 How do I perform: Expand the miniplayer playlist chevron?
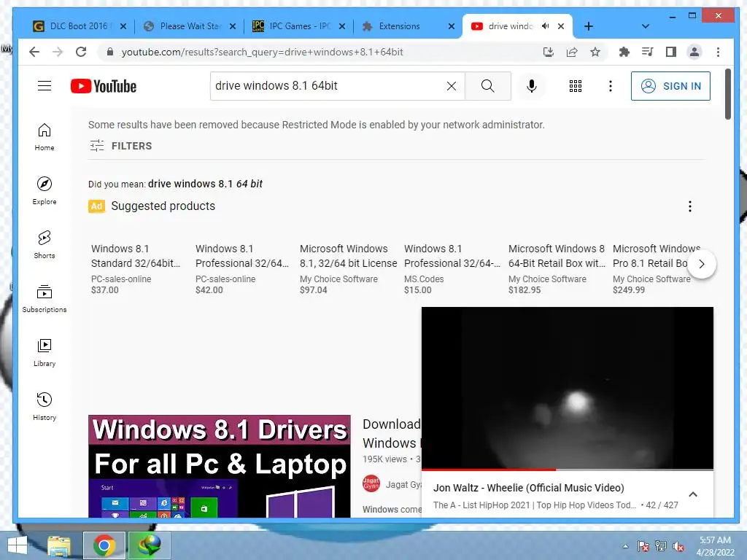[x=693, y=494]
